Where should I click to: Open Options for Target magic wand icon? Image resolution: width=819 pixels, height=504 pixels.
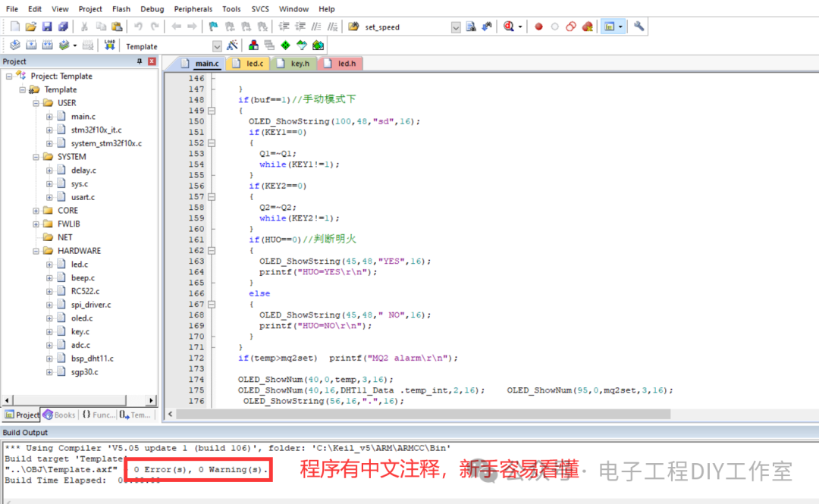pos(233,46)
